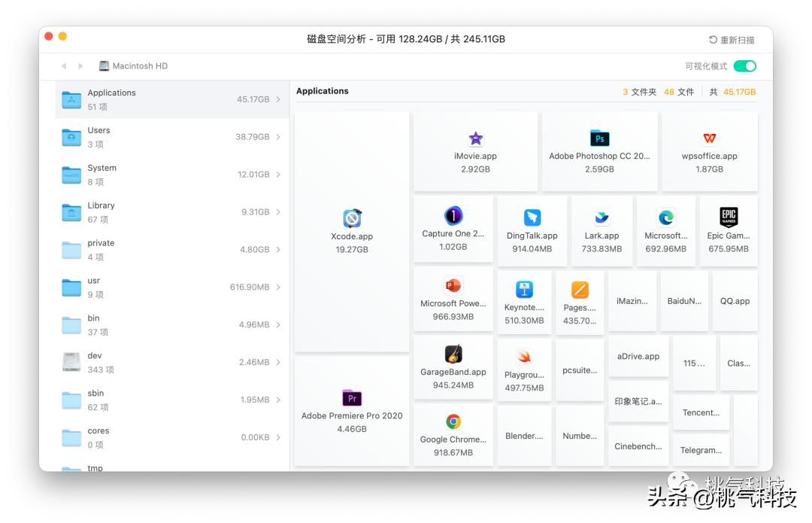Select the Adobe Photoshop CC icon

tap(599, 139)
